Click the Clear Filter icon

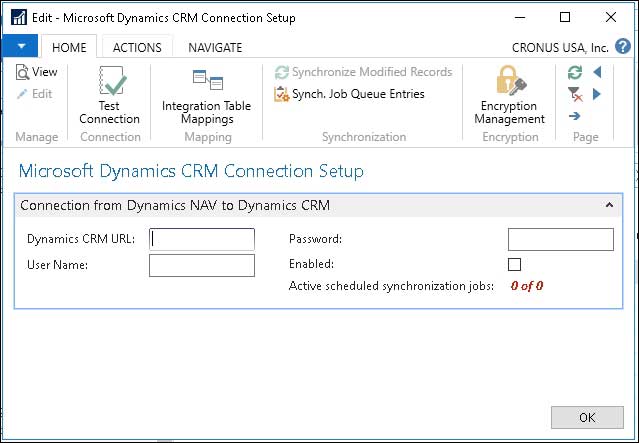coord(575,94)
